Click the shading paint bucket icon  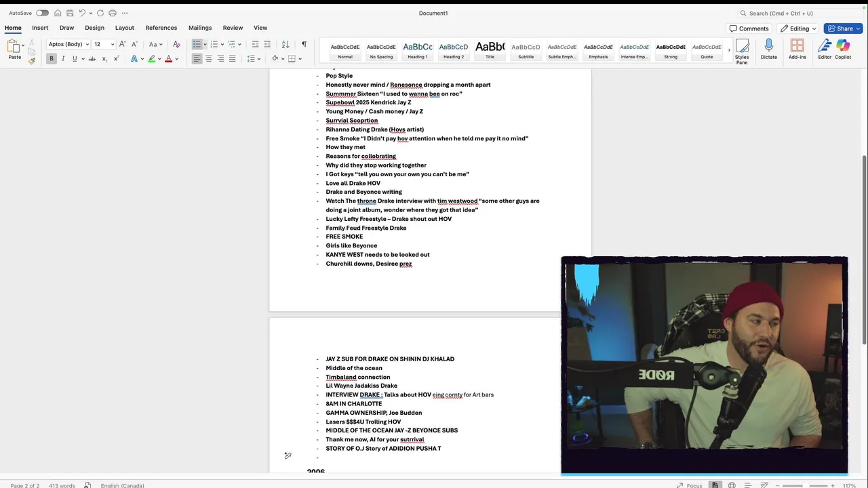click(275, 59)
